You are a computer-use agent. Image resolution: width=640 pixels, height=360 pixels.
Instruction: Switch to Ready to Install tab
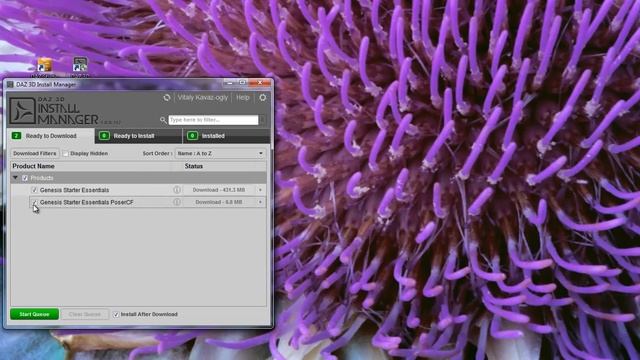(x=138, y=136)
